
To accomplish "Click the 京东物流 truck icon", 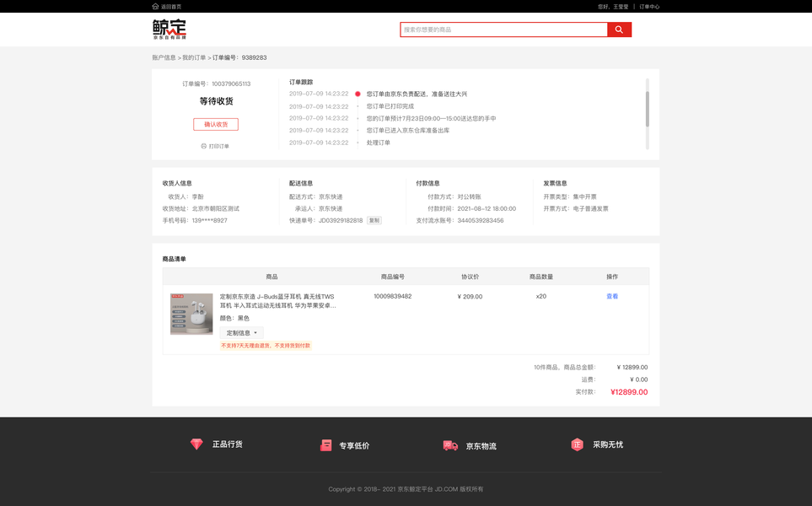I will point(450,445).
